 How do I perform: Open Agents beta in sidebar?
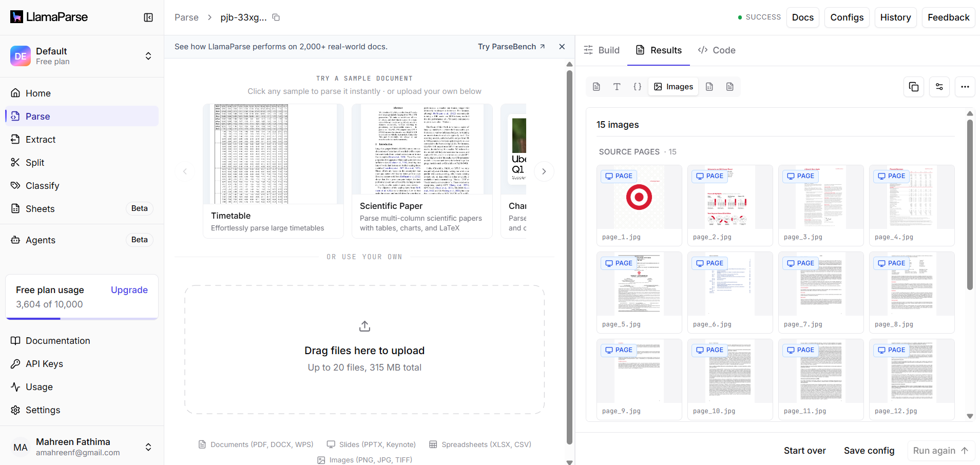pyautogui.click(x=82, y=240)
